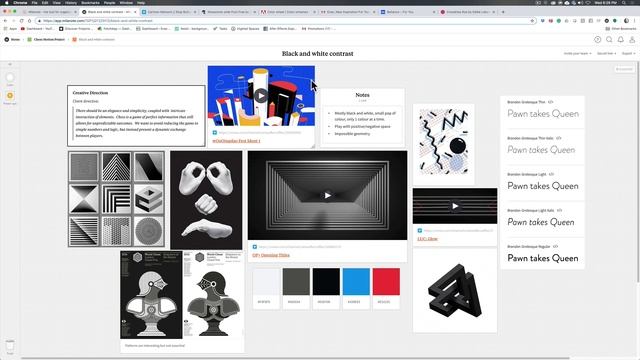Open the Milanote search icon
The height and width of the screenshot is (360, 640).
coord(609,40)
